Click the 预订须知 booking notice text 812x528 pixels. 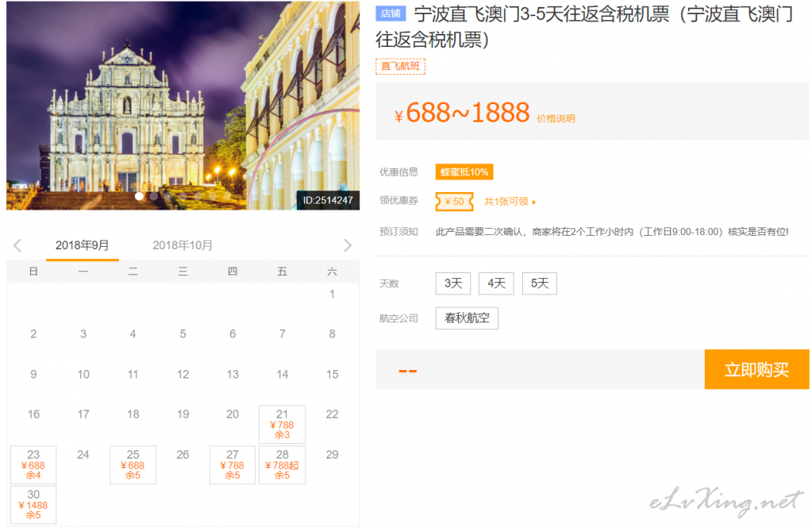click(612, 232)
